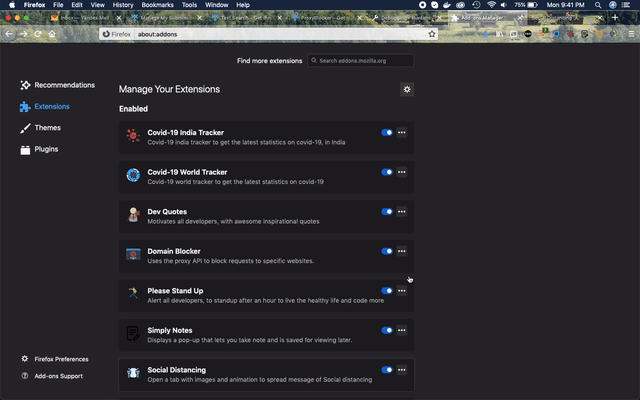
Task: Go to Themes in the sidebar
Action: pos(40,128)
